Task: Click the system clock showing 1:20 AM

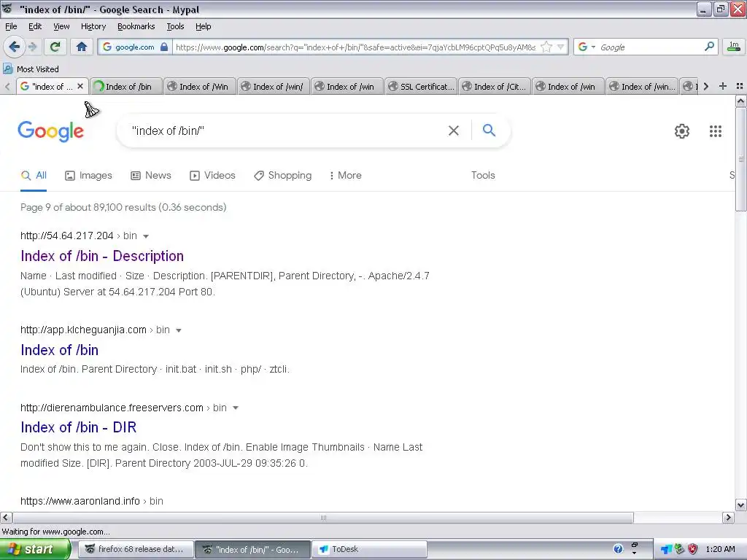Action: tap(720, 549)
